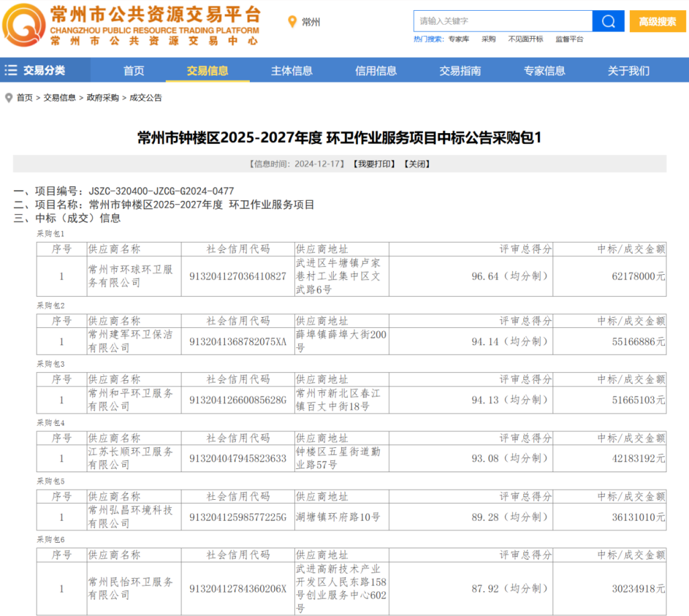The image size is (689, 616).
Task: Click breadcrumb link 首页
Action: pyautogui.click(x=25, y=97)
